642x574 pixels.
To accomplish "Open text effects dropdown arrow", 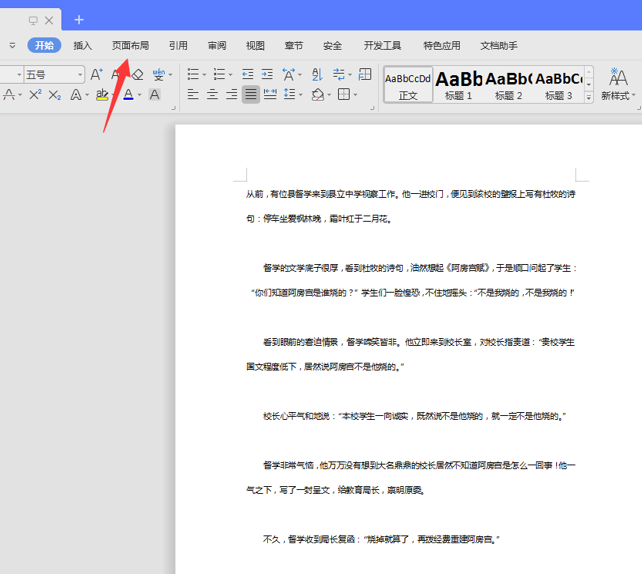I will pyautogui.click(x=87, y=95).
